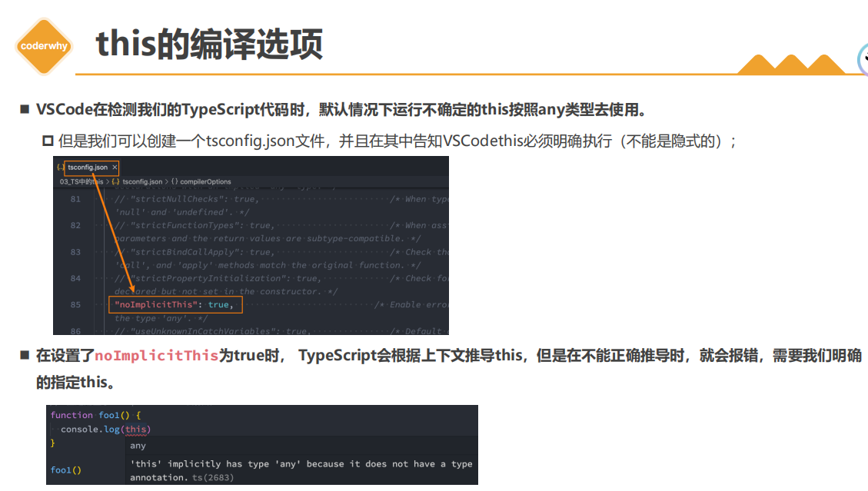
Task: Click console.log text in code snippet
Action: (x=90, y=430)
